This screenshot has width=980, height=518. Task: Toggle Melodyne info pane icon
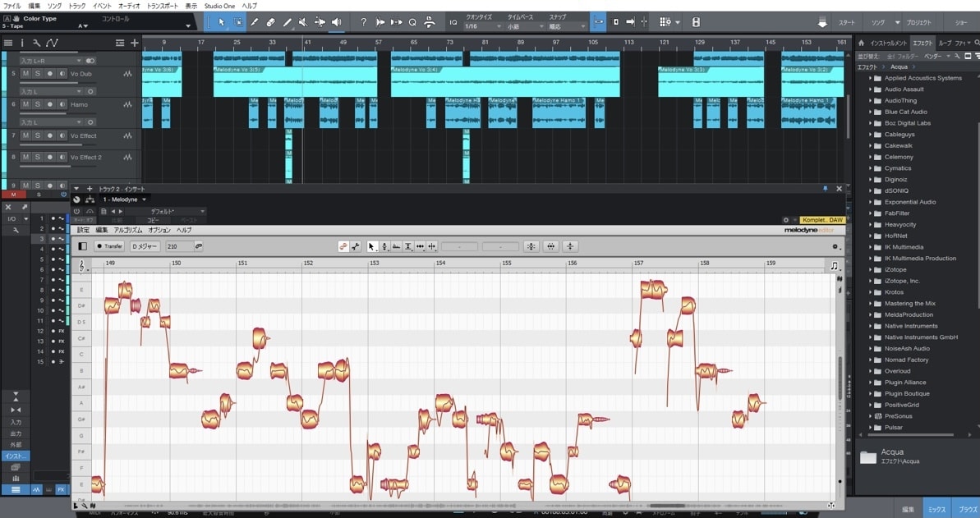pyautogui.click(x=82, y=246)
